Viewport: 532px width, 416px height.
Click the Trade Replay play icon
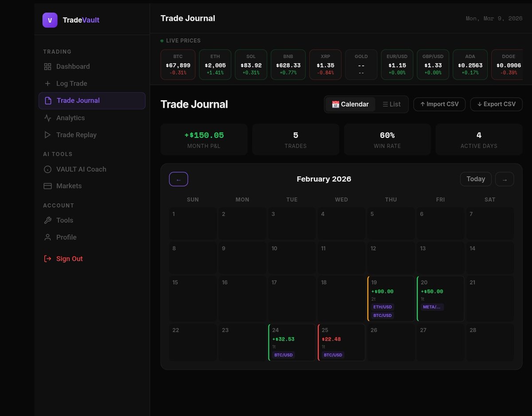click(47, 135)
